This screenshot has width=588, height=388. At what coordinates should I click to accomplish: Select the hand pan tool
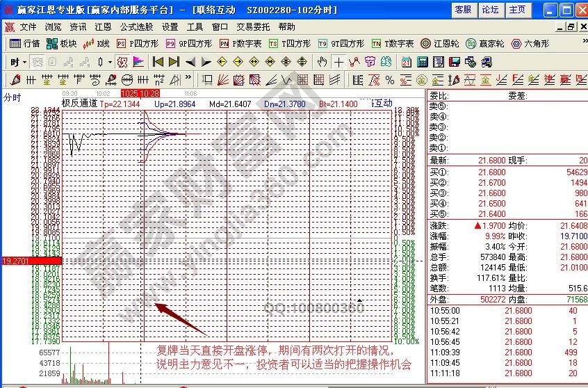click(x=322, y=62)
